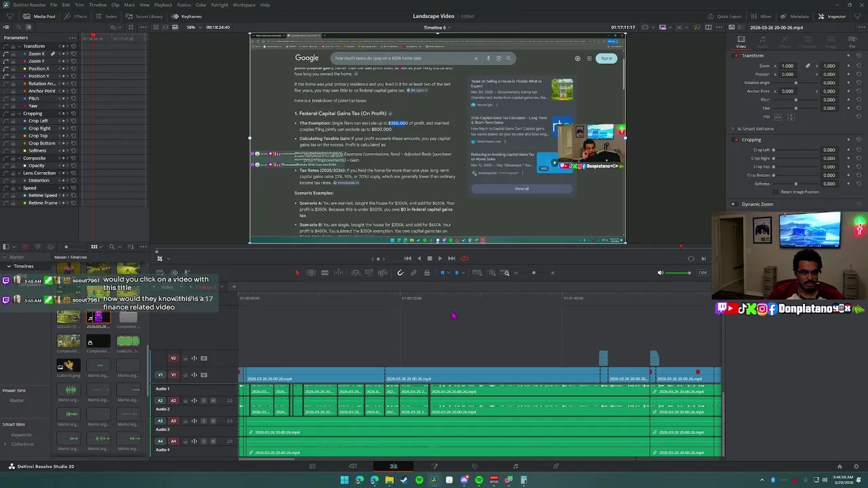Toggle the zoom X/Y link icon
This screenshot has height=488, width=868.
[x=808, y=66]
